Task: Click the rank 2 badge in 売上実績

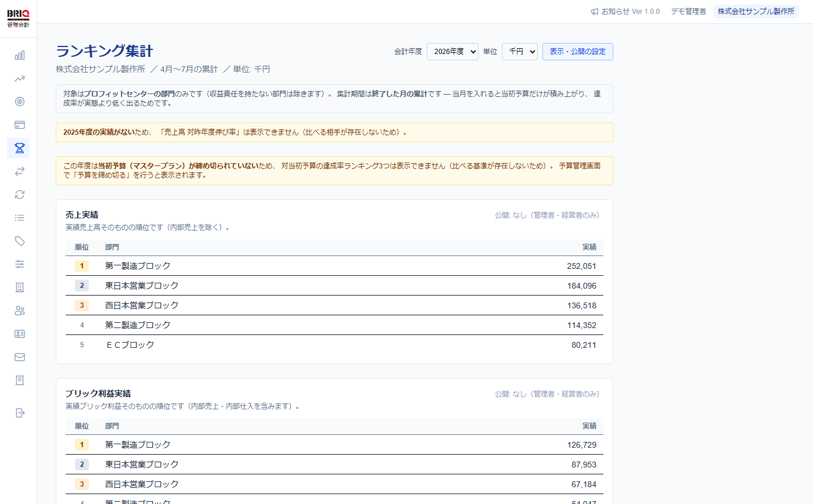Action: point(82,286)
